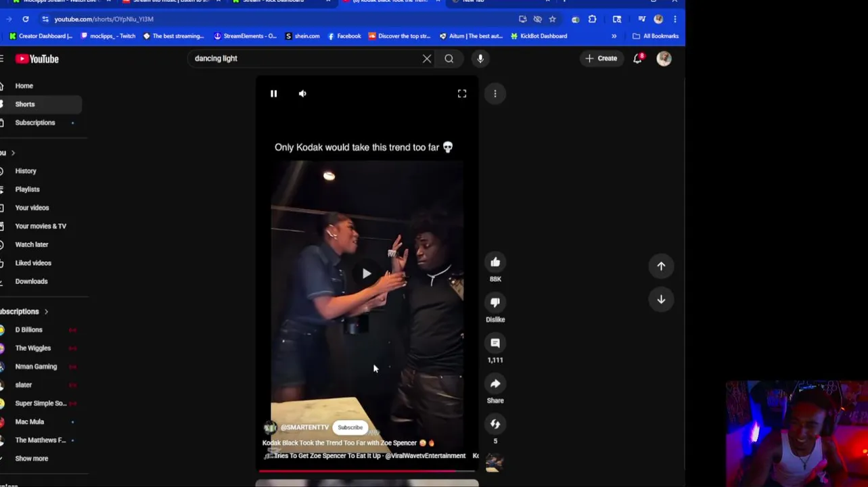
Task: Open the Remix button
Action: 495,424
